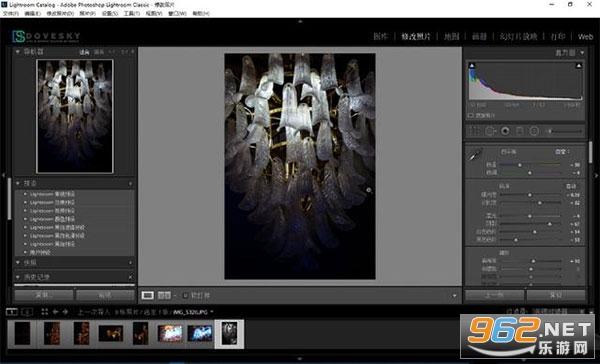
Task: Set navigator zoom to 3:1
Action: pos(125,52)
